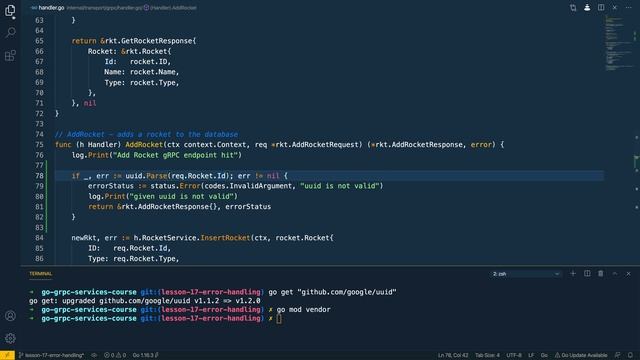Click the Go 1.16.3 version status item
The width and height of the screenshot is (640, 360).
145,355
